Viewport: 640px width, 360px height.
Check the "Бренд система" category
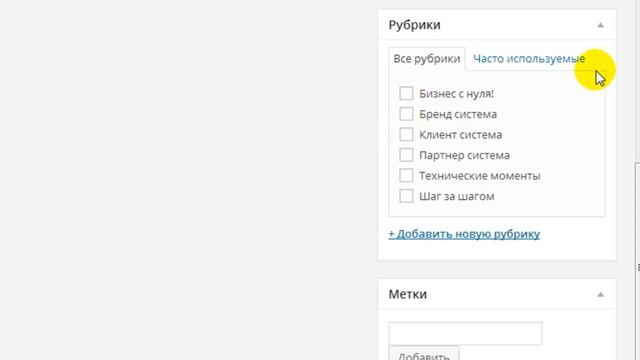[x=406, y=113]
